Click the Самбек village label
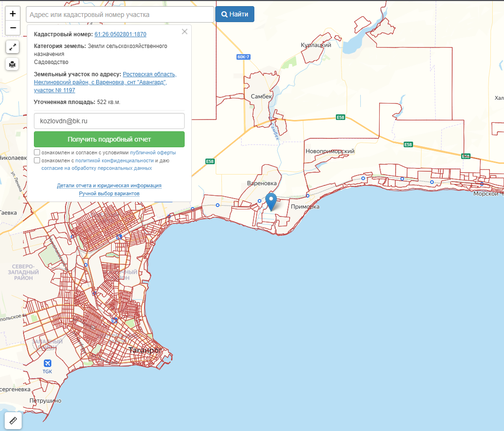 click(261, 96)
